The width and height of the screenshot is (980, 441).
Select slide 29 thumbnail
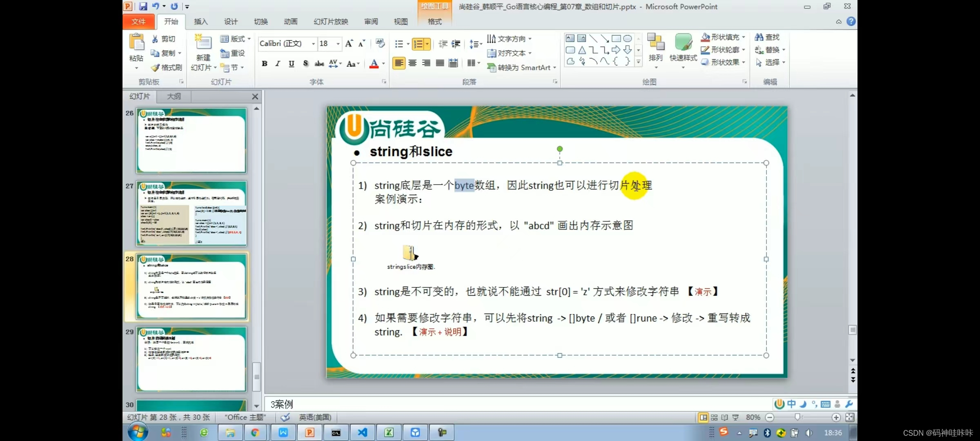click(x=192, y=359)
